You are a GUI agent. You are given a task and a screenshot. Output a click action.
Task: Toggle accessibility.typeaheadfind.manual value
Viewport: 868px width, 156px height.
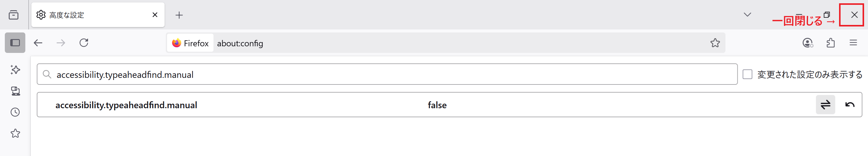pos(825,105)
